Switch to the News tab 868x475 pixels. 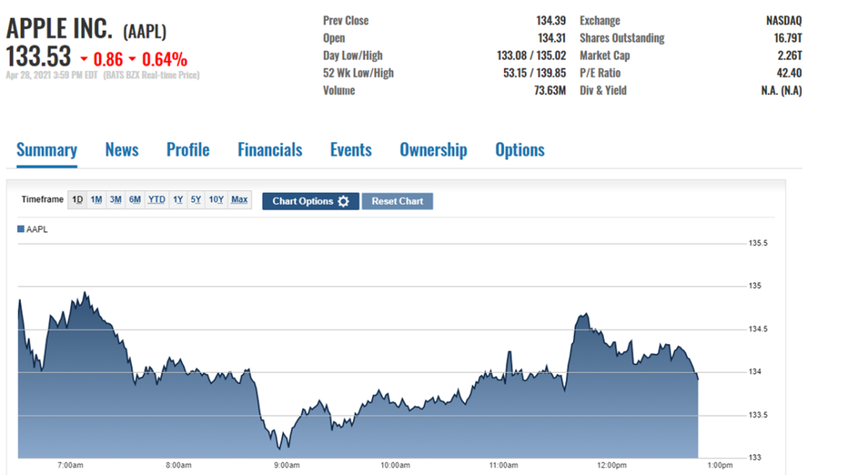[x=122, y=150]
